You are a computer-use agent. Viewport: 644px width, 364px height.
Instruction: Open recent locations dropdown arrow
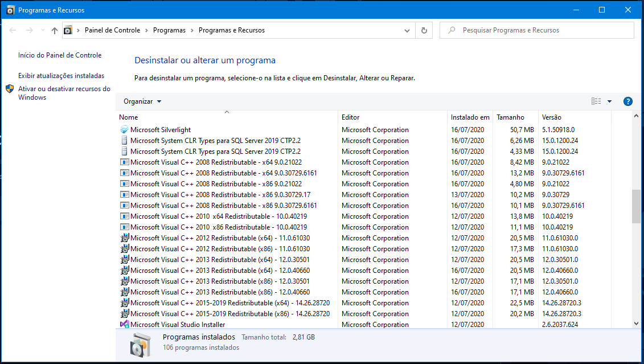click(x=43, y=30)
